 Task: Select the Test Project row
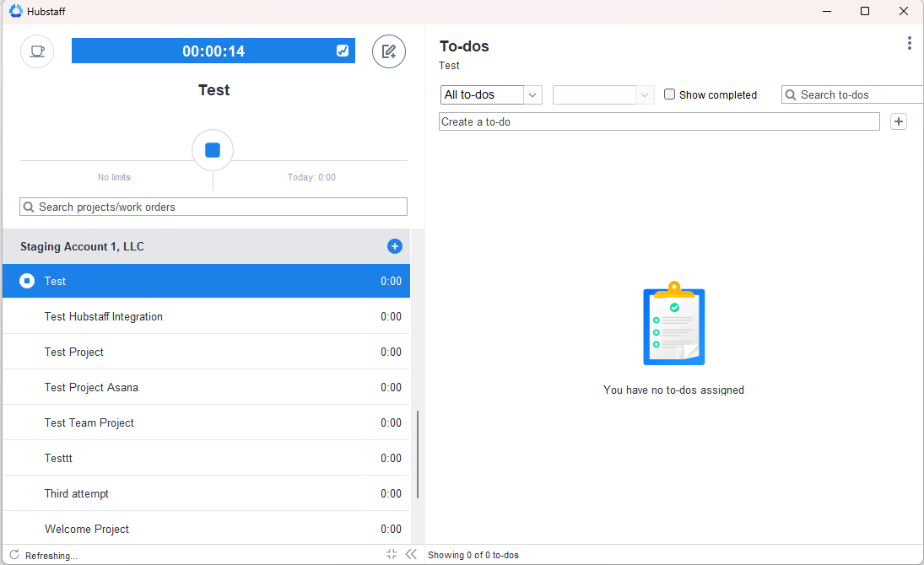click(x=206, y=352)
